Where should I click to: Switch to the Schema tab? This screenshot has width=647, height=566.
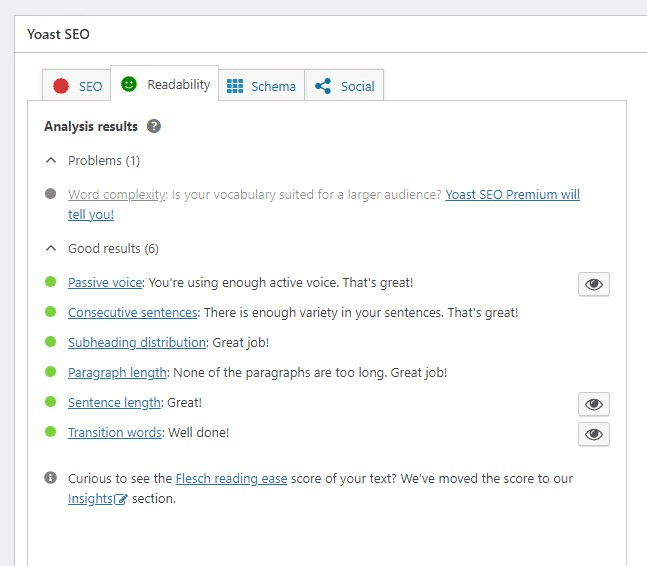pos(262,86)
